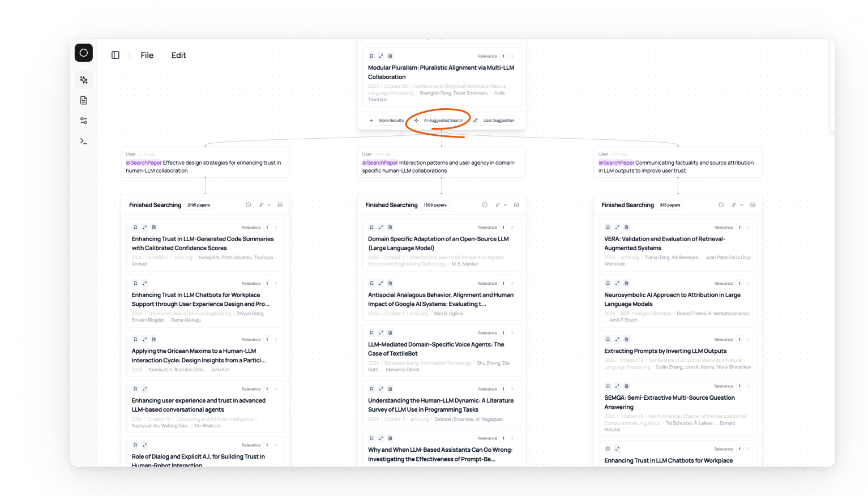Viewport: 868px width, 496px height.
Task: Open the sort order chevron in 2195 papers panel
Action: pyautogui.click(x=269, y=204)
